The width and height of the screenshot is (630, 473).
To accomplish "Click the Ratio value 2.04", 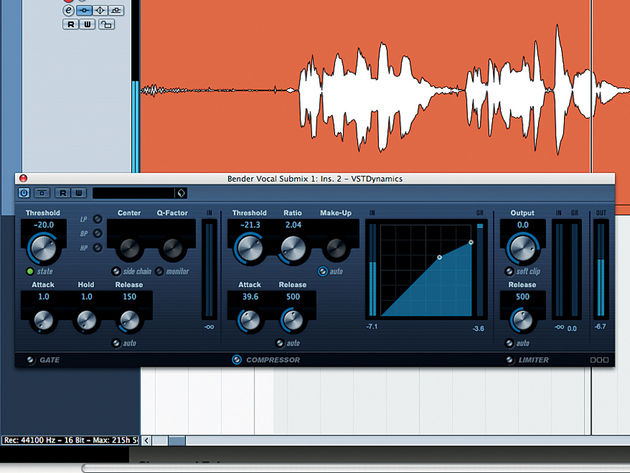I will (x=293, y=225).
